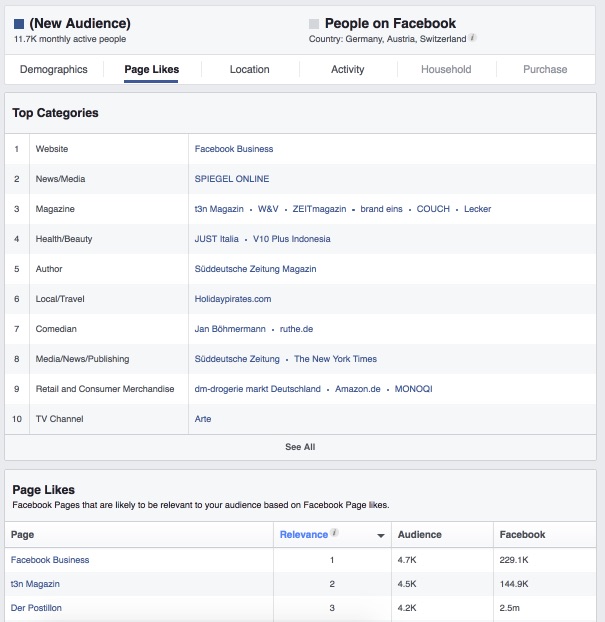Click the 2.5m Facebook value

[x=509, y=608]
